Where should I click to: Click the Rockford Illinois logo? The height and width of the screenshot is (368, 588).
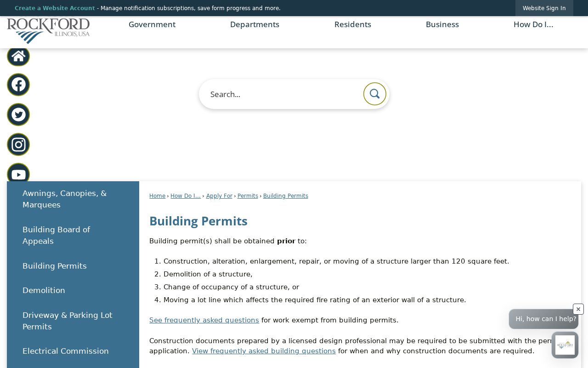(48, 31)
